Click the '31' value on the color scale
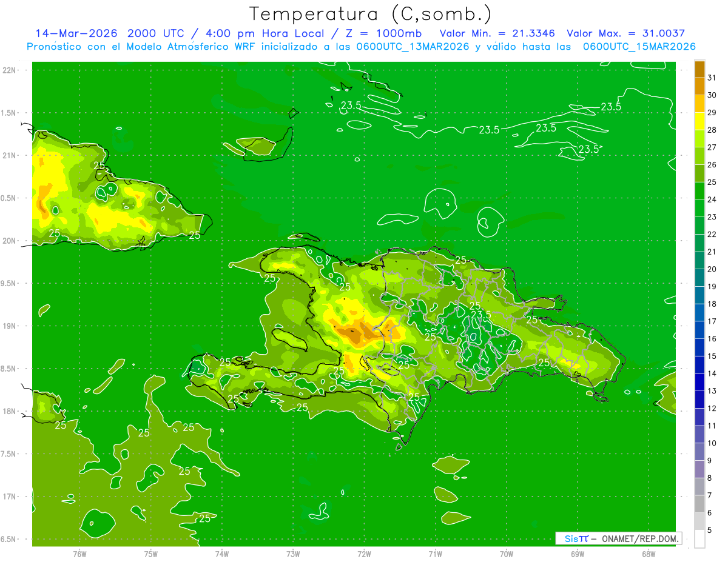 712,77
